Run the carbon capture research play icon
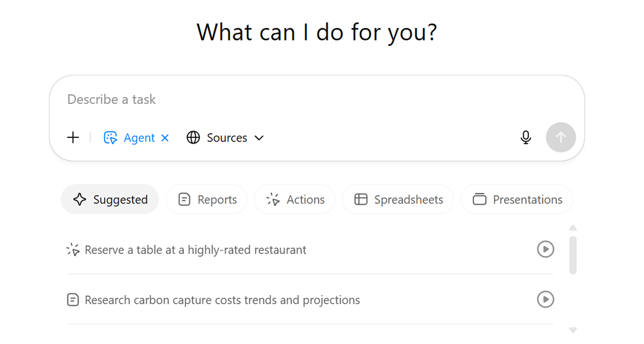 pyautogui.click(x=545, y=300)
